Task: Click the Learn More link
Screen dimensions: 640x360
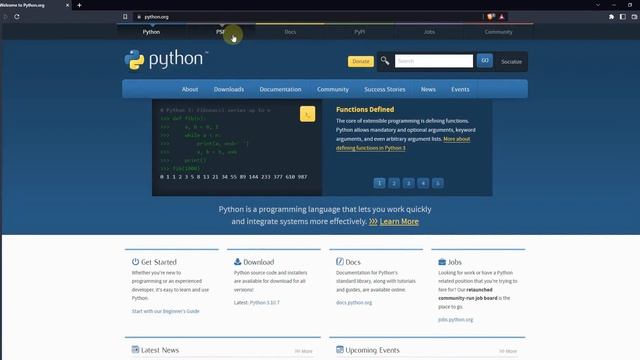Action: [399, 221]
